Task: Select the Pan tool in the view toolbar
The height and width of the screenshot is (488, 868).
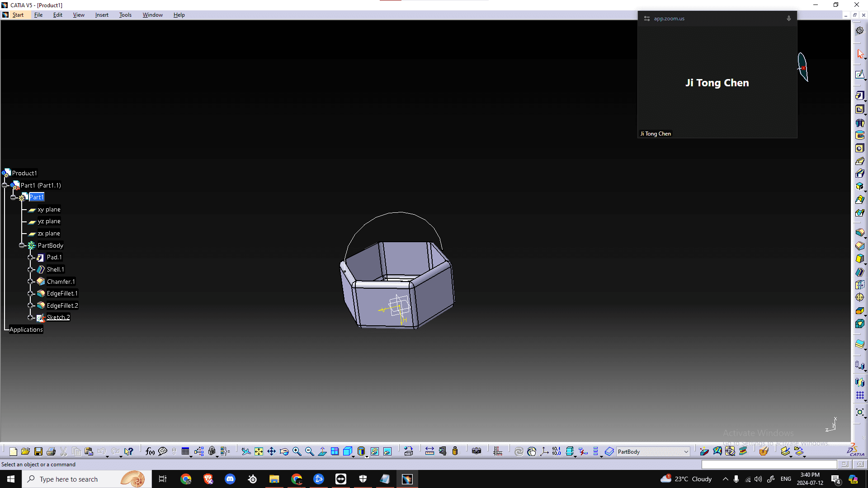Action: (x=271, y=451)
